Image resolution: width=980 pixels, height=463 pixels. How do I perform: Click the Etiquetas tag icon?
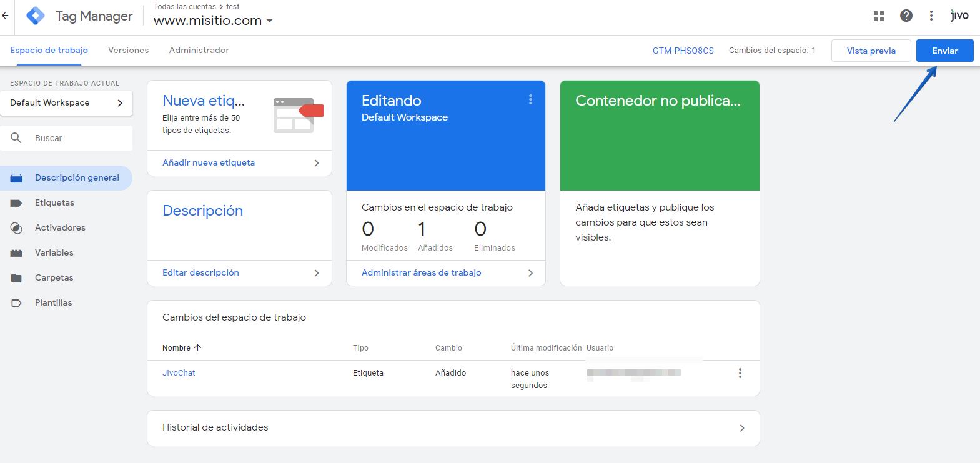[x=16, y=203]
